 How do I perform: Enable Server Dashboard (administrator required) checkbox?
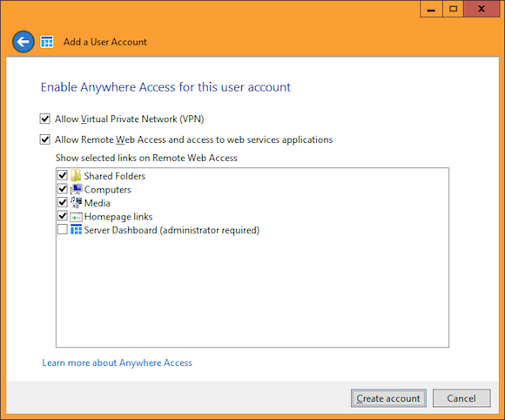tap(63, 229)
